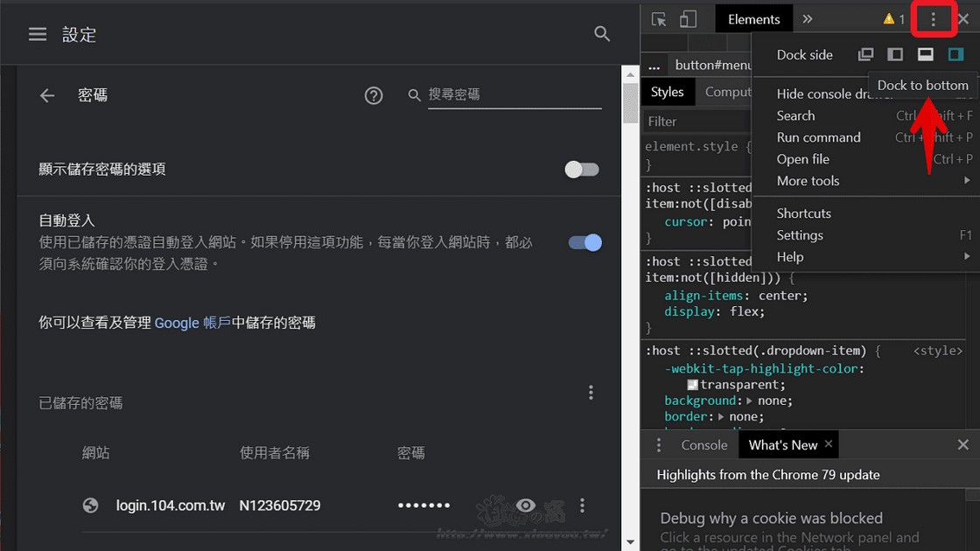Image resolution: width=980 pixels, height=551 pixels.
Task: Expand the border property triangle
Action: pyautogui.click(x=721, y=416)
